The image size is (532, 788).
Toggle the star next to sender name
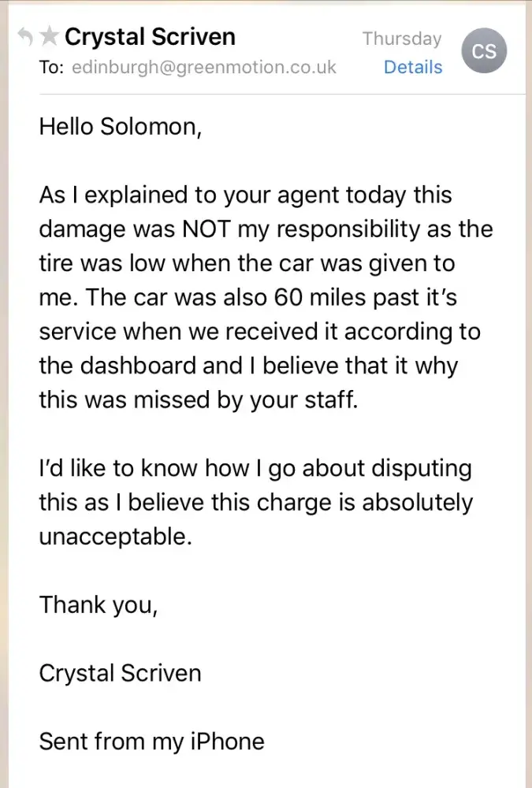49,36
